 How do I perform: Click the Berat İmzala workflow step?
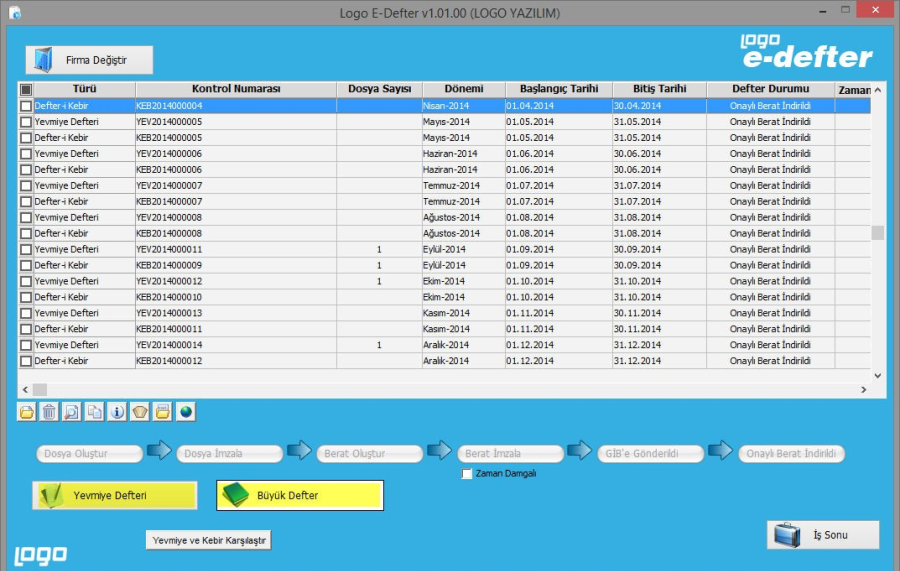pyautogui.click(x=510, y=453)
